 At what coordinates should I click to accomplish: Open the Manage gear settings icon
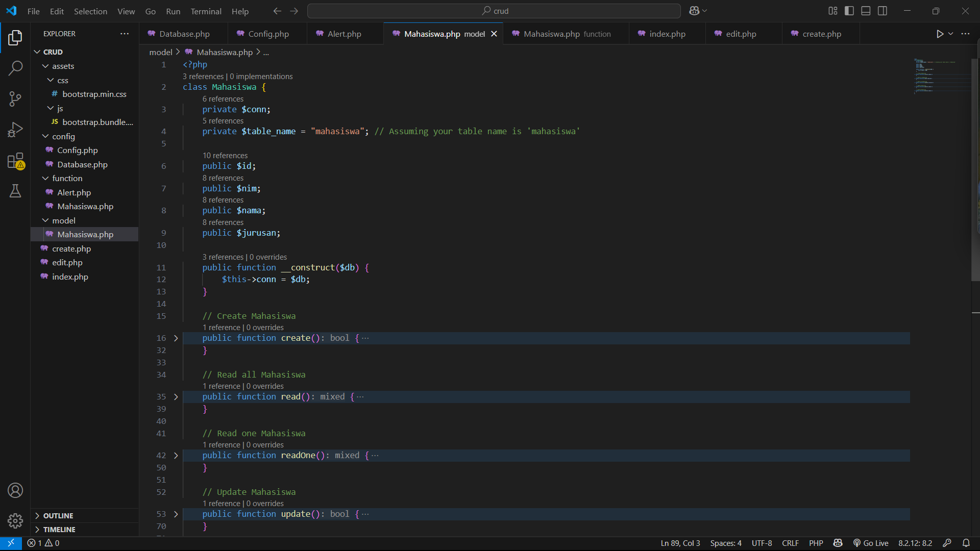15,520
